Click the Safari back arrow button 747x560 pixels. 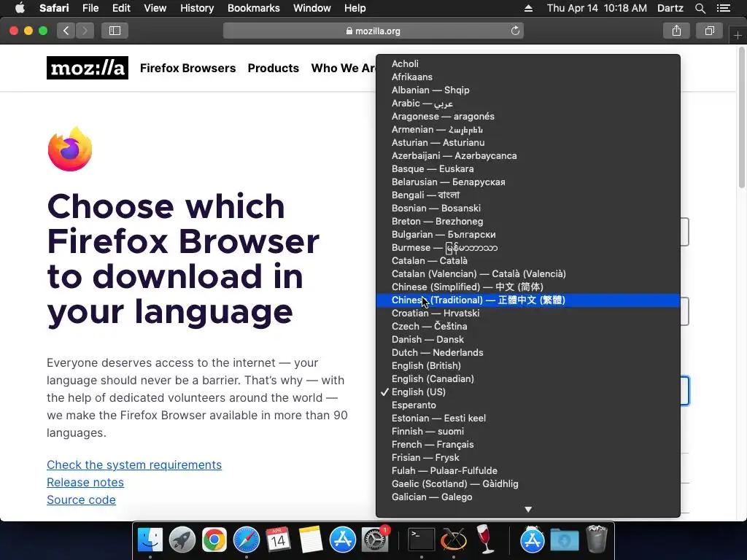pos(66,31)
